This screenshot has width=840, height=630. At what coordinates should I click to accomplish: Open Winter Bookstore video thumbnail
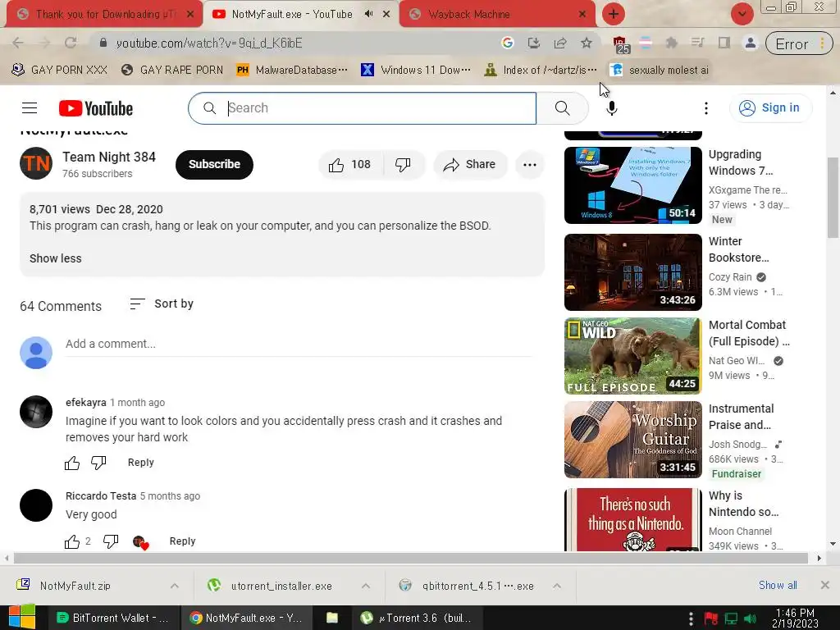tap(632, 272)
